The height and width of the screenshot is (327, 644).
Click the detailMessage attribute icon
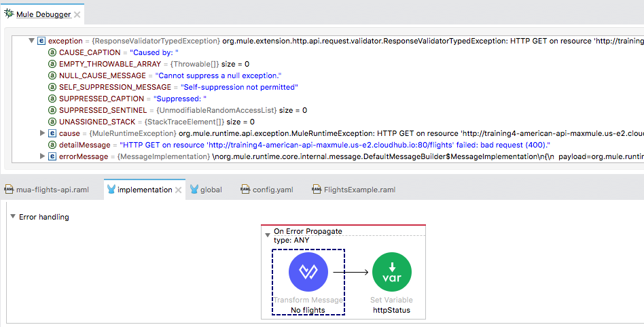[52, 145]
